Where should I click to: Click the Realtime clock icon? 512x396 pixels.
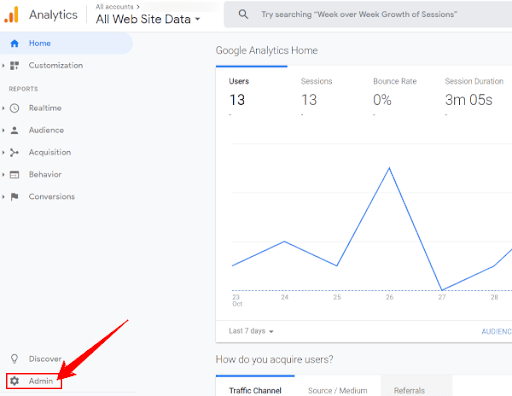(x=14, y=108)
